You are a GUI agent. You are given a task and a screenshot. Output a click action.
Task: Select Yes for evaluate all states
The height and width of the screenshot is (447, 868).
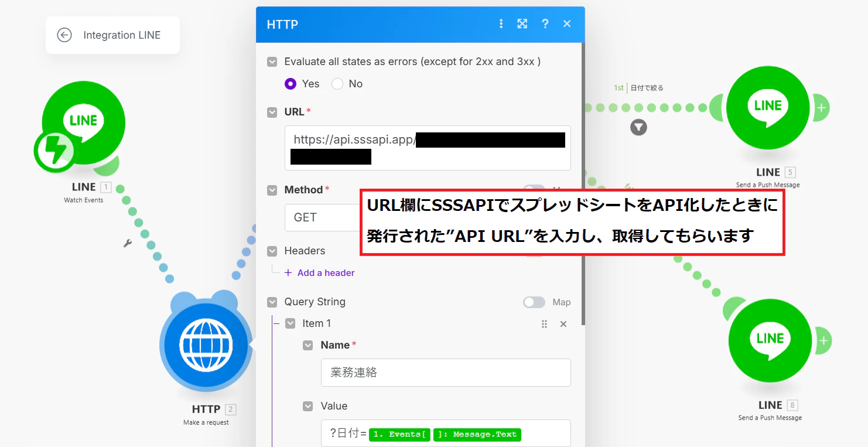tap(291, 84)
